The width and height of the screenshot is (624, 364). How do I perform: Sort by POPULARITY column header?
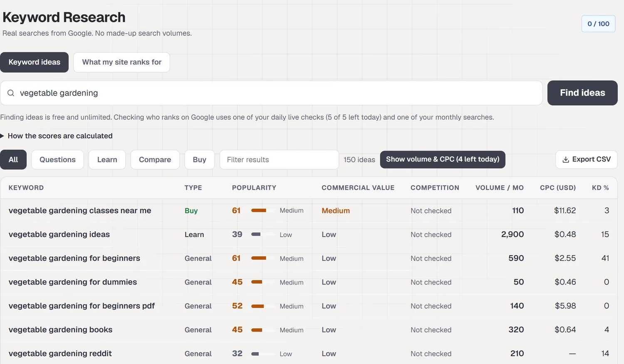pos(254,188)
